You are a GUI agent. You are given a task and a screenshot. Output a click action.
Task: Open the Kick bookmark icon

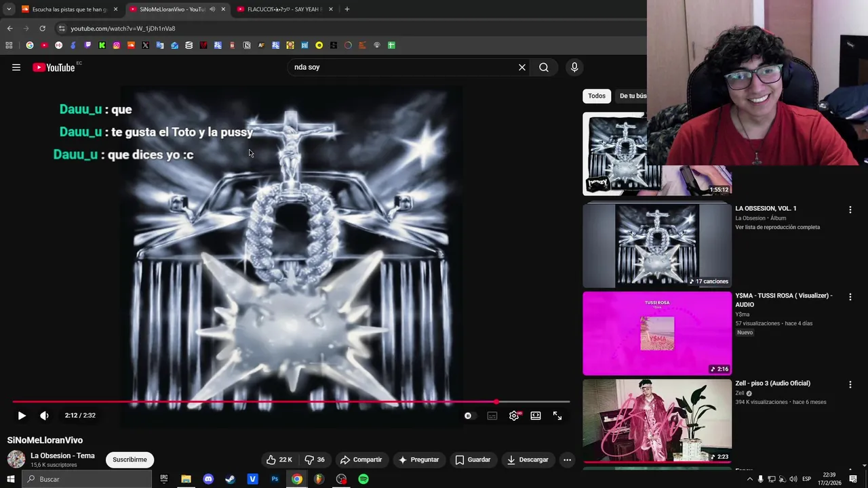(102, 45)
